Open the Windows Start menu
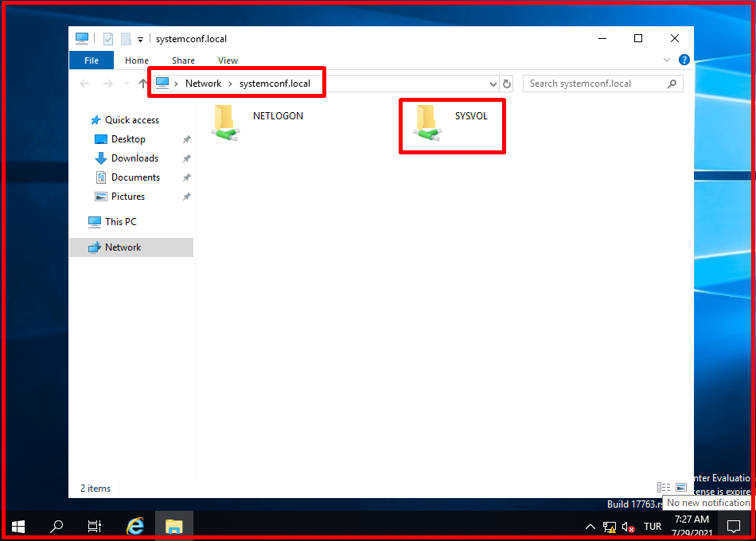Image resolution: width=756 pixels, height=541 pixels. (x=18, y=527)
